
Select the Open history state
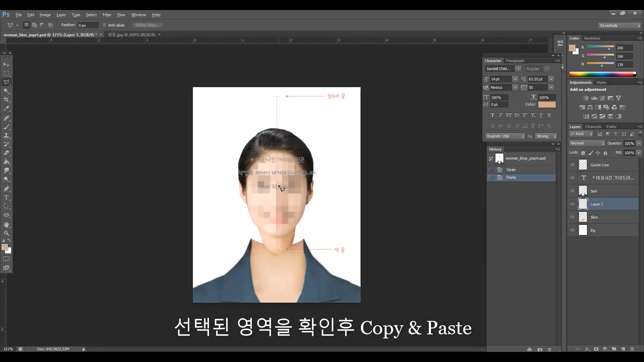coord(511,170)
